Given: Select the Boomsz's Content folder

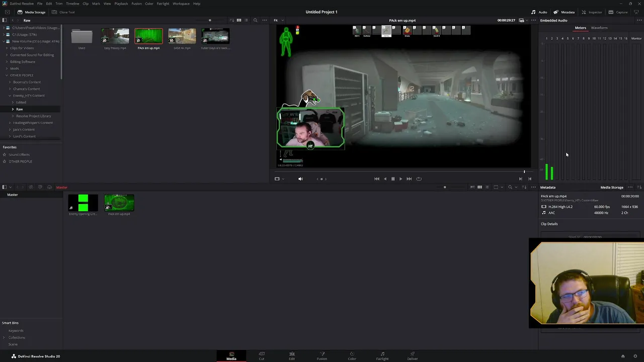Looking at the screenshot, I should [27, 82].
